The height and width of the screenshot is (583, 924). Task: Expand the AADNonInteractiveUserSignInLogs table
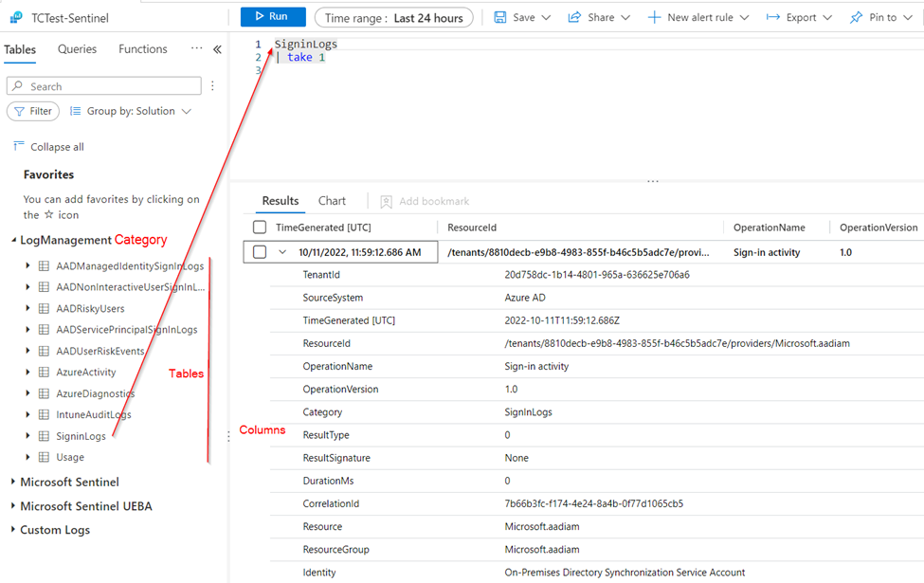click(x=27, y=287)
